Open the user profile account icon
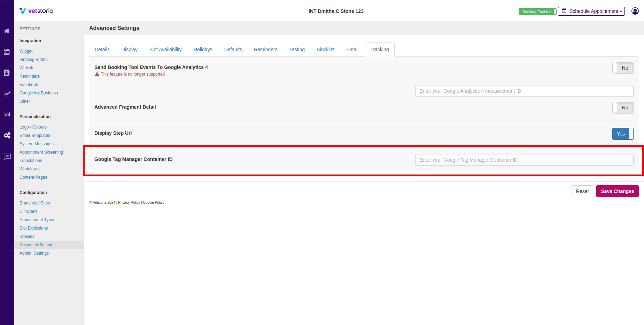Image resolution: width=644 pixels, height=325 pixels. pos(635,11)
